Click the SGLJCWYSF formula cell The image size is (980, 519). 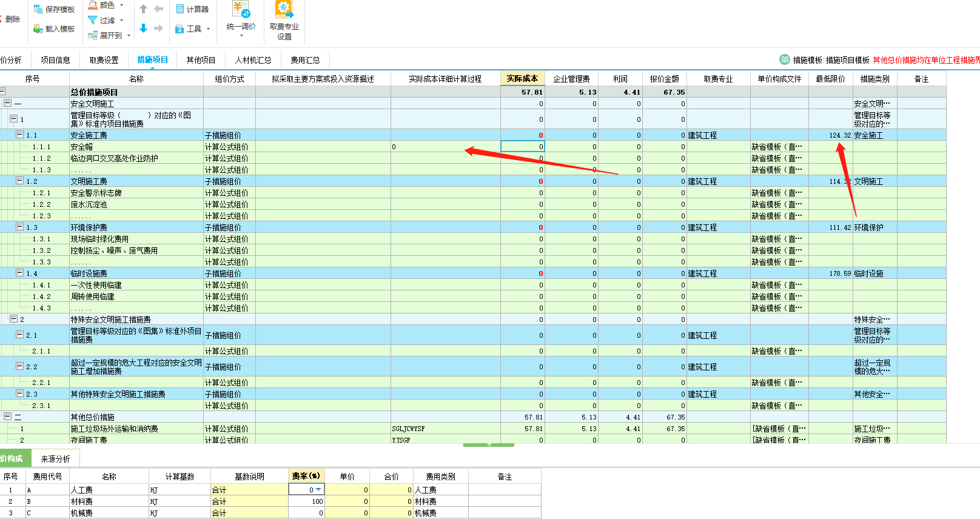[x=446, y=428]
